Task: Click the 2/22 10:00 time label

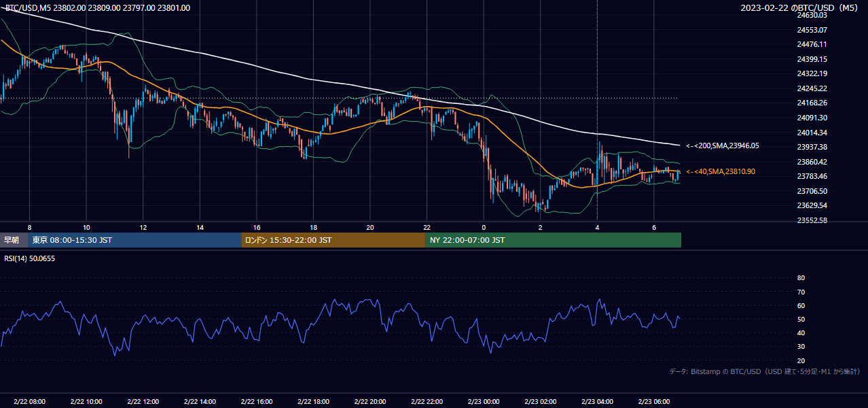Action: (86, 401)
